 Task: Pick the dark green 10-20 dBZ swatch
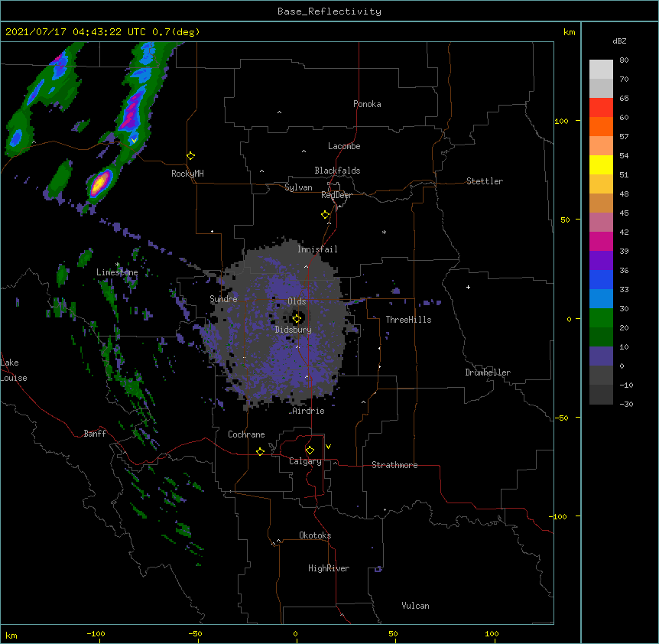pyautogui.click(x=601, y=337)
